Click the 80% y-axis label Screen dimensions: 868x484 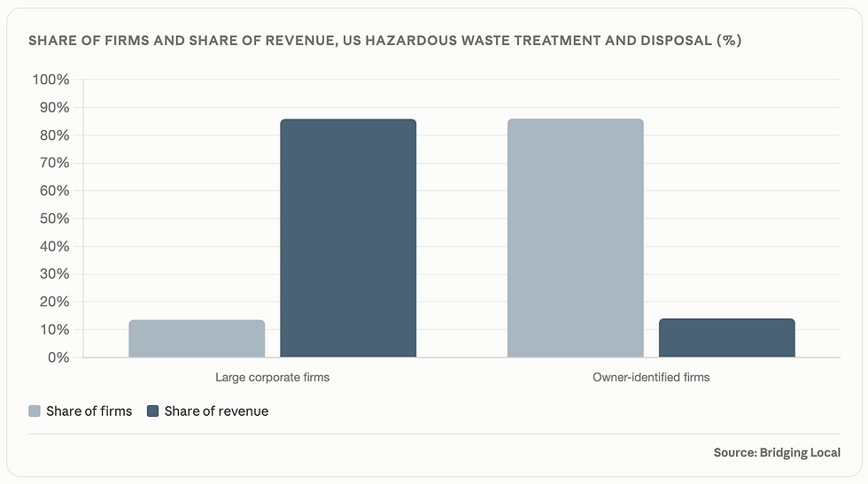54,135
